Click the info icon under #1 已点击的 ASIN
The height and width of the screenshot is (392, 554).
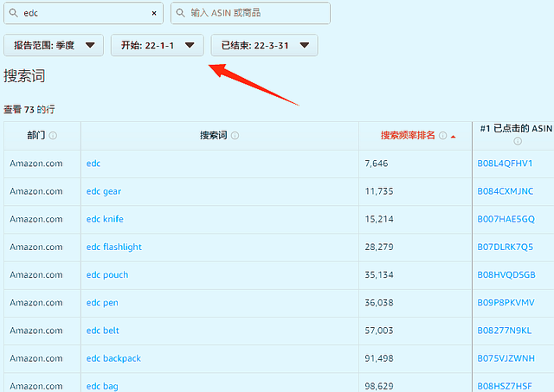tap(518, 141)
